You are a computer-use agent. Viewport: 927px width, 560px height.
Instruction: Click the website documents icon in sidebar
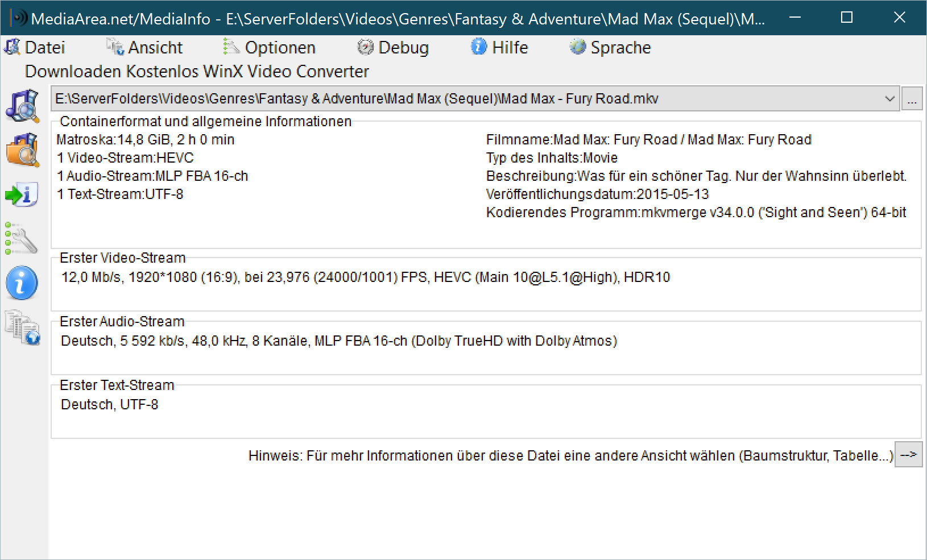pyautogui.click(x=23, y=327)
